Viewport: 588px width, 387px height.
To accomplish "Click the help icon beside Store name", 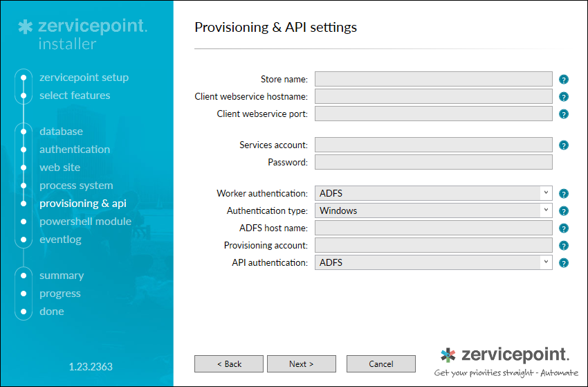I will (x=564, y=80).
